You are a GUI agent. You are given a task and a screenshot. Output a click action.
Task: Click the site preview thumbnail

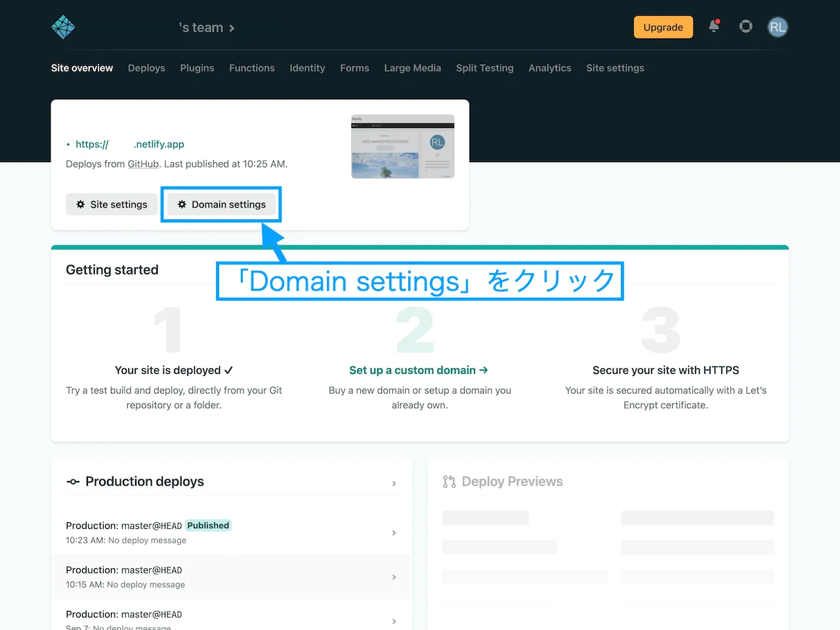(402, 146)
